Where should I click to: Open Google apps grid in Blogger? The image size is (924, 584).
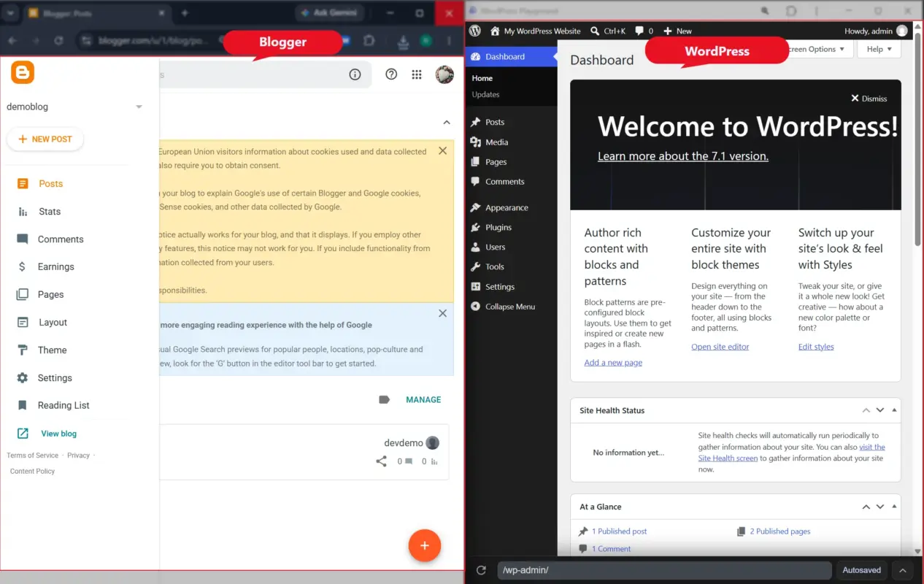pyautogui.click(x=417, y=74)
